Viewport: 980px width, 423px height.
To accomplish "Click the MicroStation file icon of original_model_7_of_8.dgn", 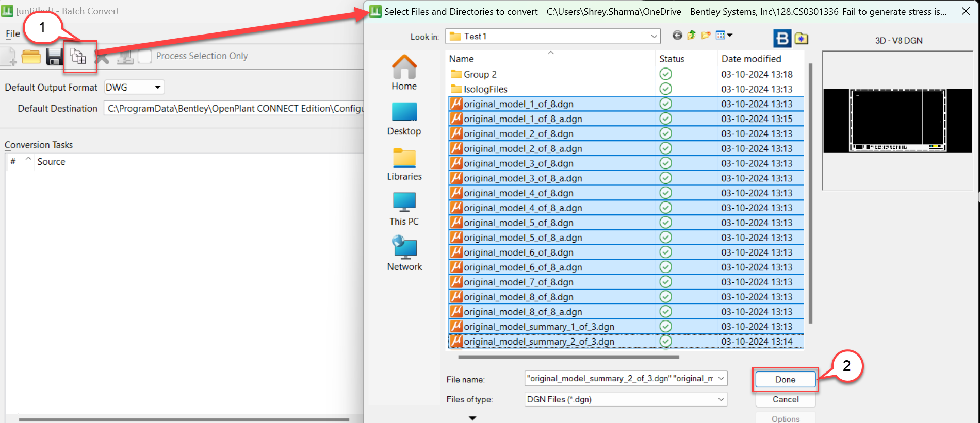I will click(x=456, y=282).
